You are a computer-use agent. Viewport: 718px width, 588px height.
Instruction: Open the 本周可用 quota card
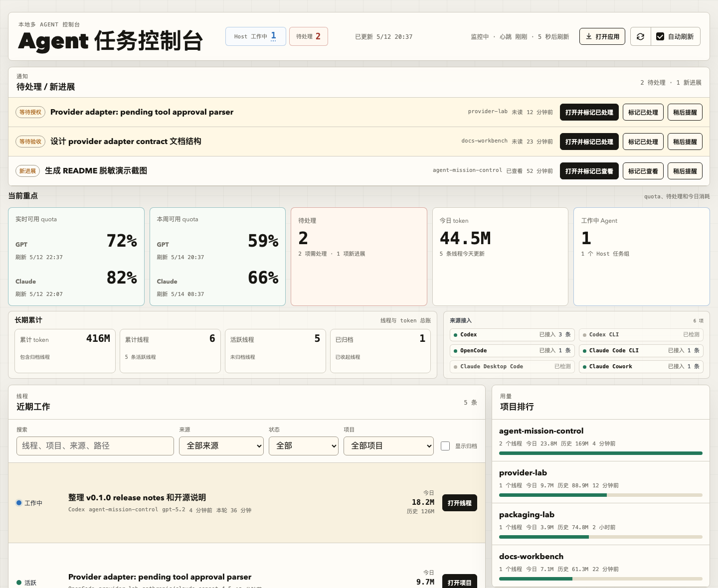click(217, 257)
